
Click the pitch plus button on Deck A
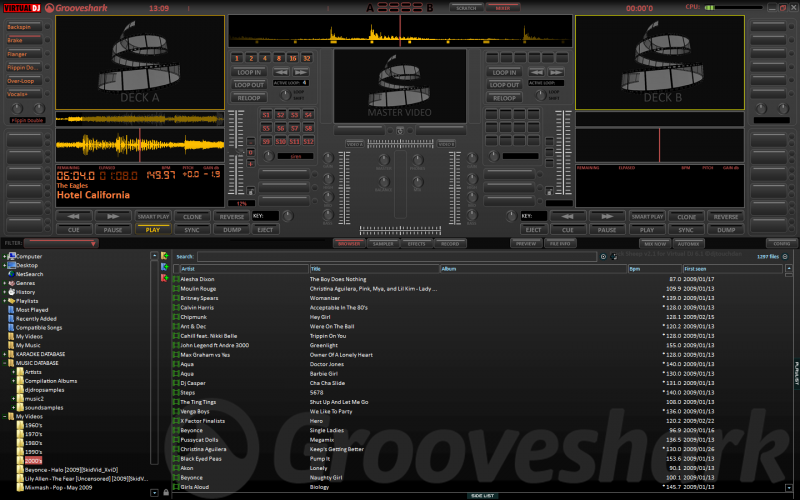click(251, 163)
